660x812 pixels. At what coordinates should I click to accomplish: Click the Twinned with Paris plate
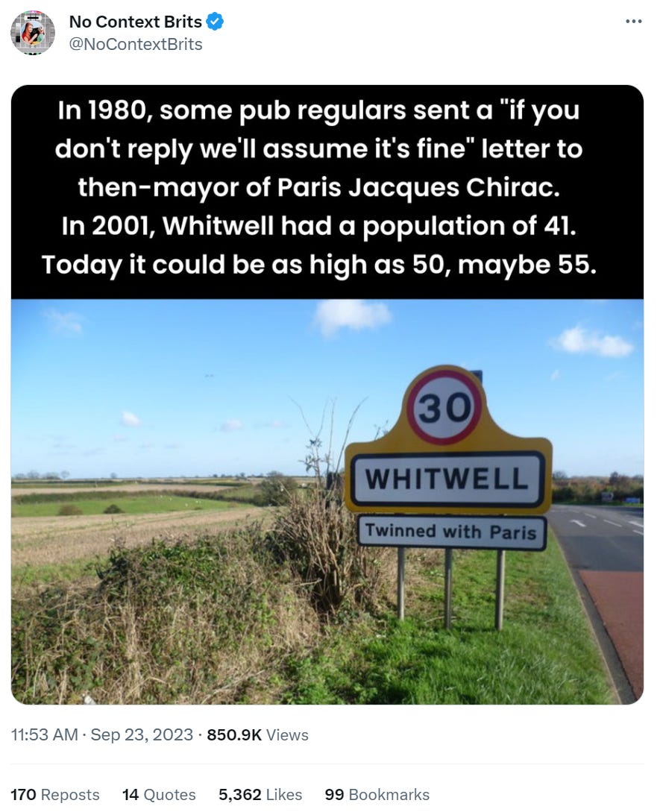click(x=451, y=532)
